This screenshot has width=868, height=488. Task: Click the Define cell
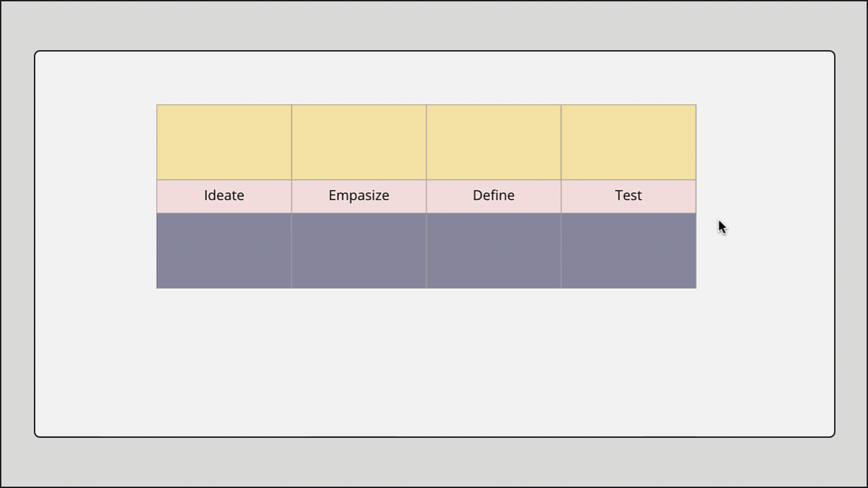coord(494,196)
